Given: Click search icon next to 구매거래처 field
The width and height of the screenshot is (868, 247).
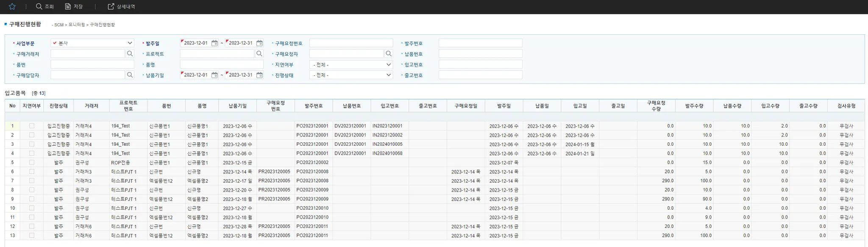Looking at the screenshot, I should coord(130,54).
